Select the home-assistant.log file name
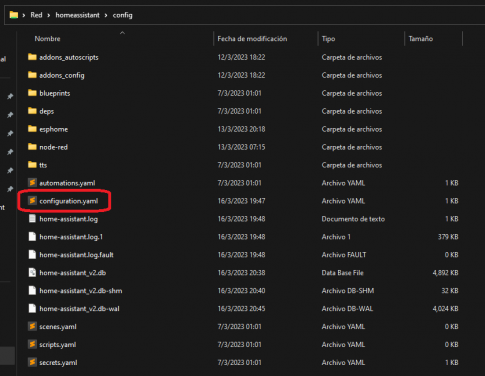 coord(69,219)
